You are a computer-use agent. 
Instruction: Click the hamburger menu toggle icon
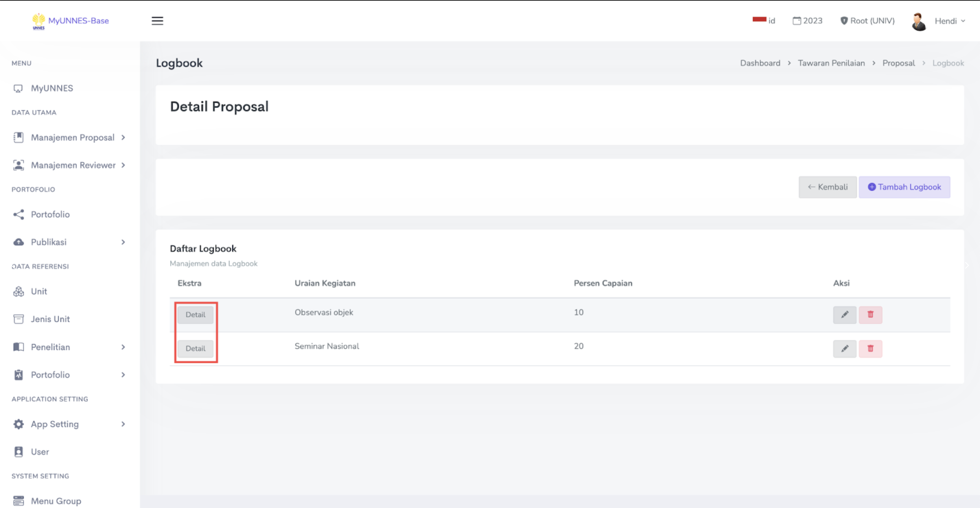(x=157, y=21)
